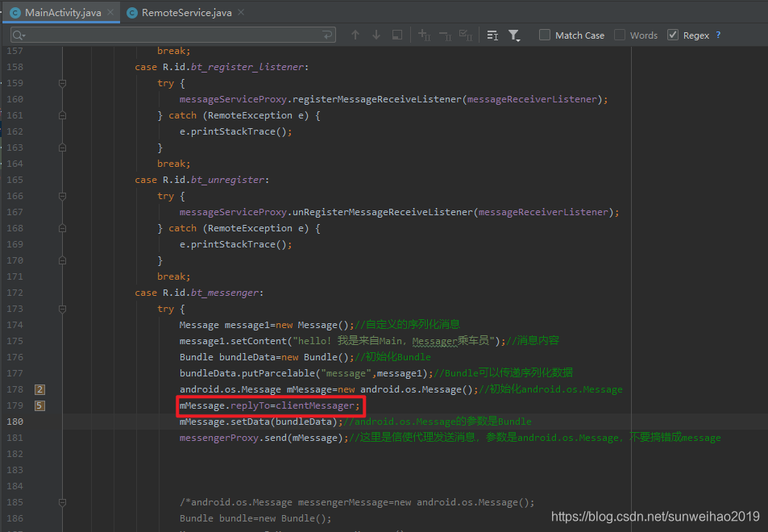Click inside the find search field
The height and width of the screenshot is (532, 768).
(173, 35)
